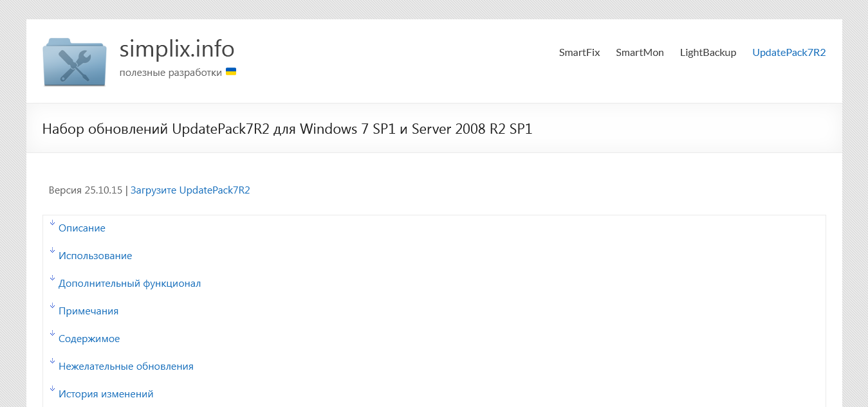Expand the Содержимое section
This screenshot has width=868, height=407.
[x=89, y=339]
